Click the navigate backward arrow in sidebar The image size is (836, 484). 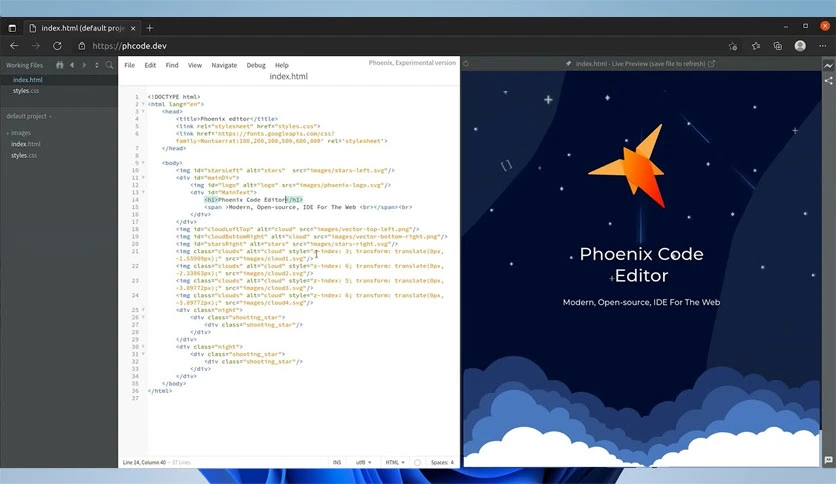pyautogui.click(x=72, y=65)
